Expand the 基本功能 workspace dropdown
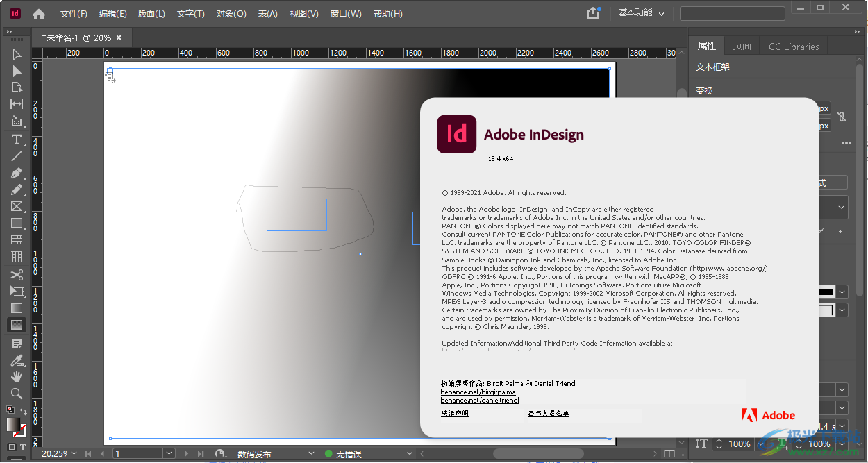 tap(641, 13)
